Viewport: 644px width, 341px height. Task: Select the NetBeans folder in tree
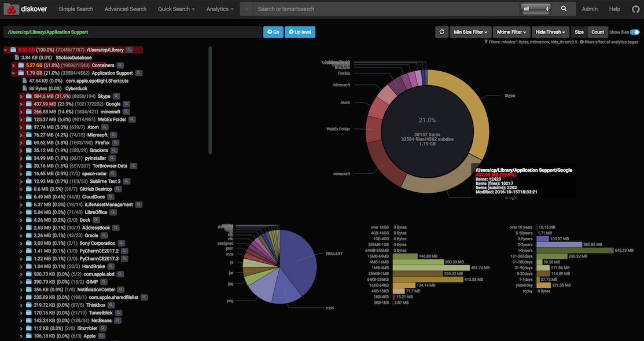click(101, 321)
